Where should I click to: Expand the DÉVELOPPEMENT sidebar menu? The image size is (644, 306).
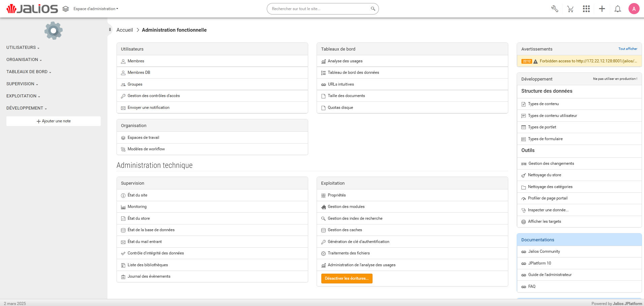click(27, 108)
